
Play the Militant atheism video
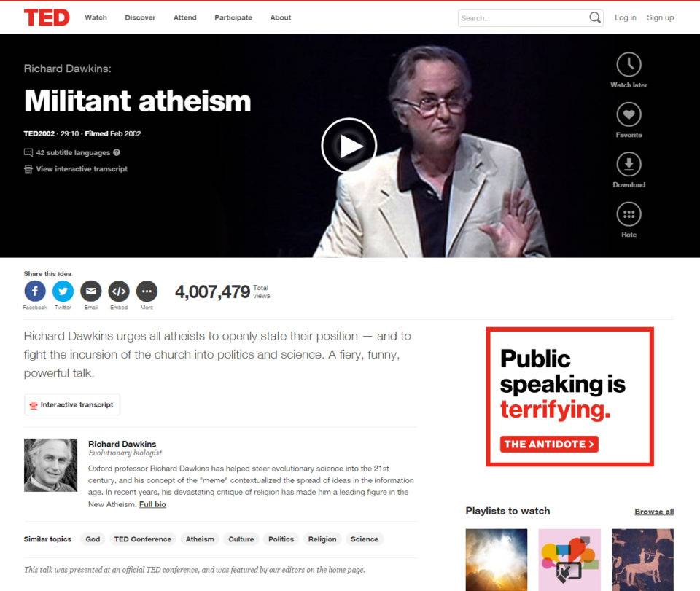point(349,146)
